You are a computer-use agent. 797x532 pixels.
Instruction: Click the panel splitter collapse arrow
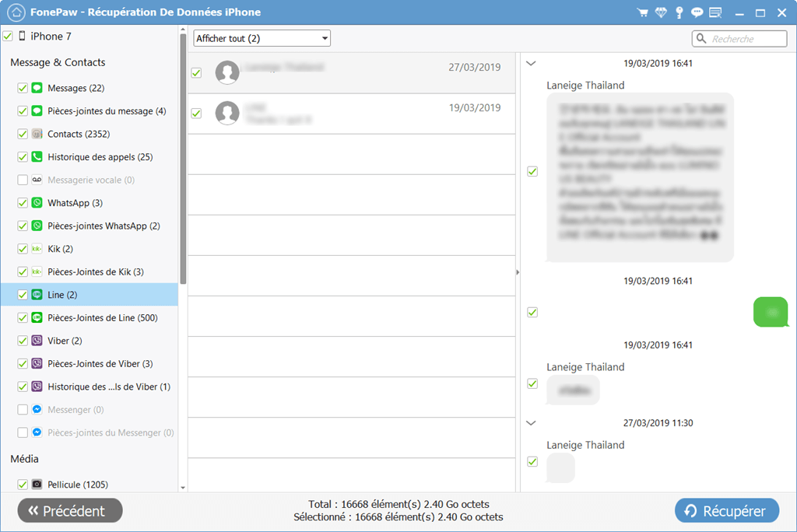tap(518, 272)
